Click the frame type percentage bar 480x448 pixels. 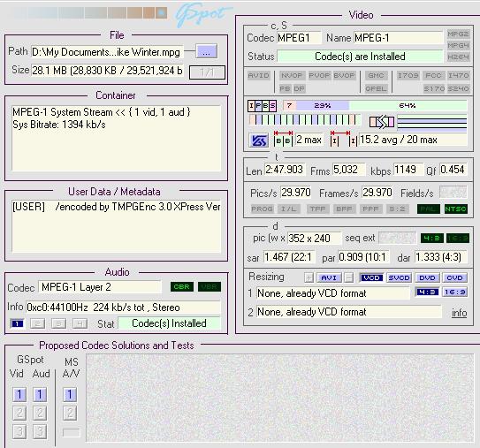pyautogui.click(x=375, y=105)
